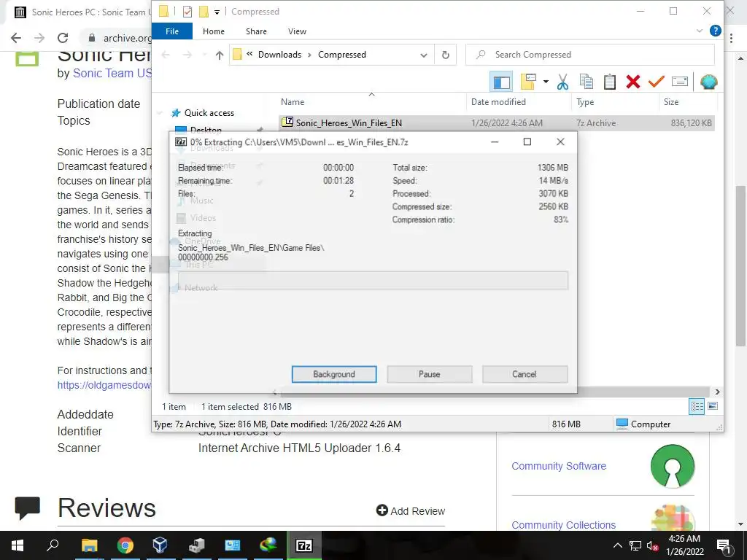Click Compressed in the address breadcrumb
Image resolution: width=747 pixels, height=560 pixels.
point(342,55)
